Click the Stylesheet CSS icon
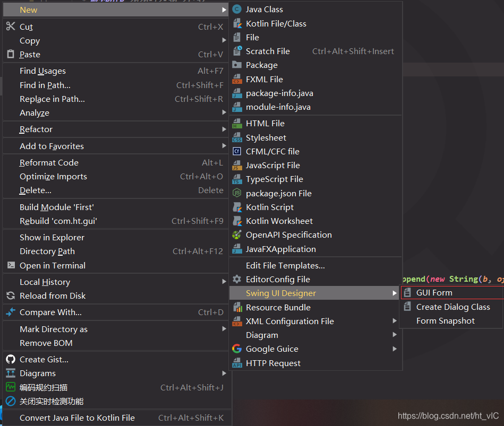This screenshot has height=426, width=504. click(x=237, y=137)
